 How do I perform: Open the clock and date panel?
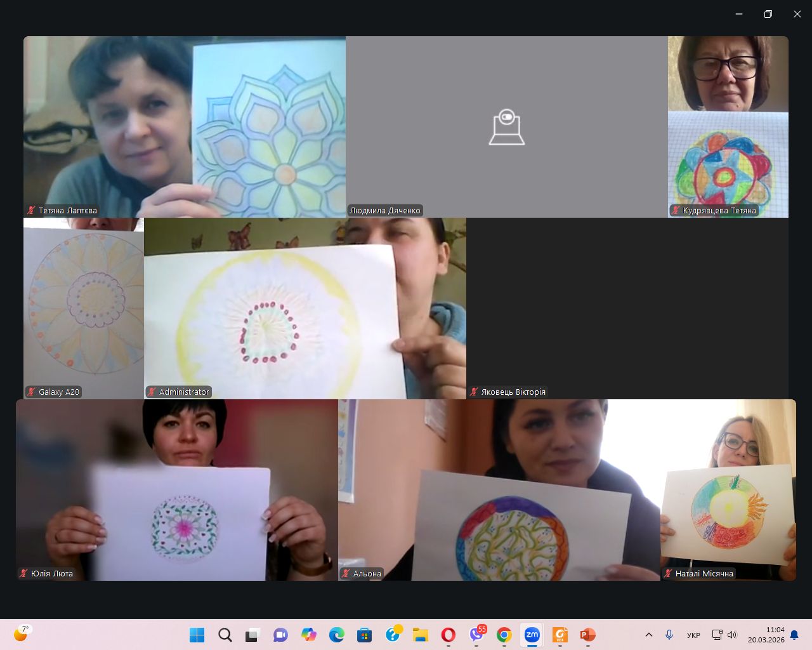[766, 635]
